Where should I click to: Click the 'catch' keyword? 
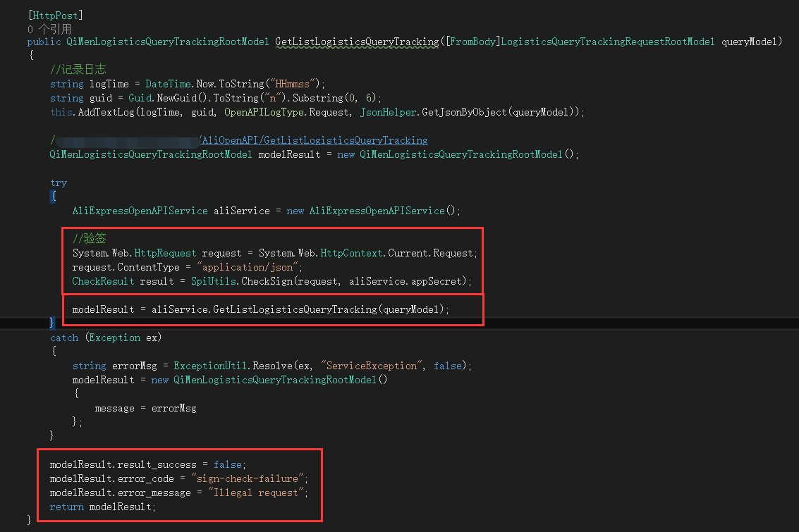click(x=64, y=338)
